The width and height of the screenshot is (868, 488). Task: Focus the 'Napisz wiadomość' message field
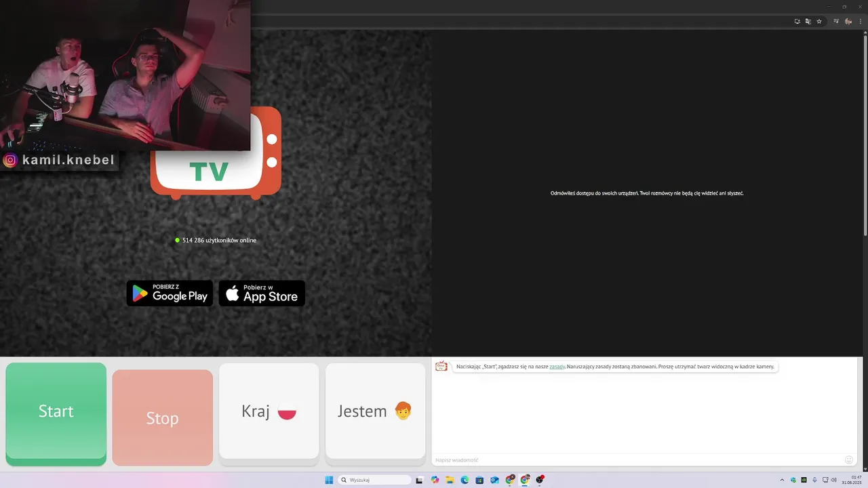[x=637, y=460]
